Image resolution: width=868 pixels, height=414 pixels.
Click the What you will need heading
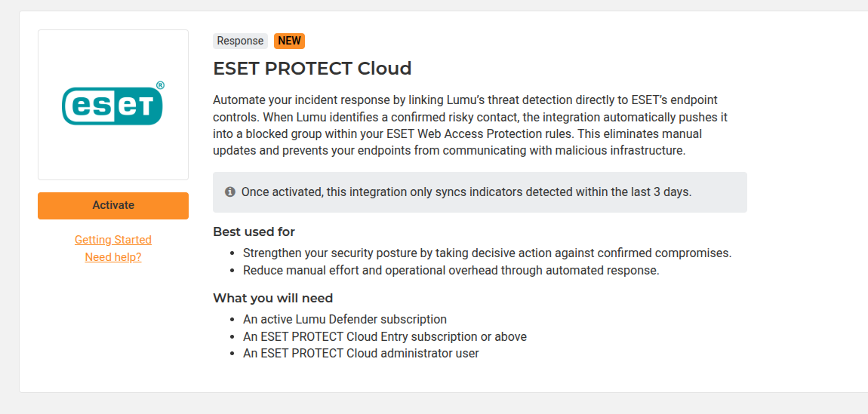tap(273, 299)
